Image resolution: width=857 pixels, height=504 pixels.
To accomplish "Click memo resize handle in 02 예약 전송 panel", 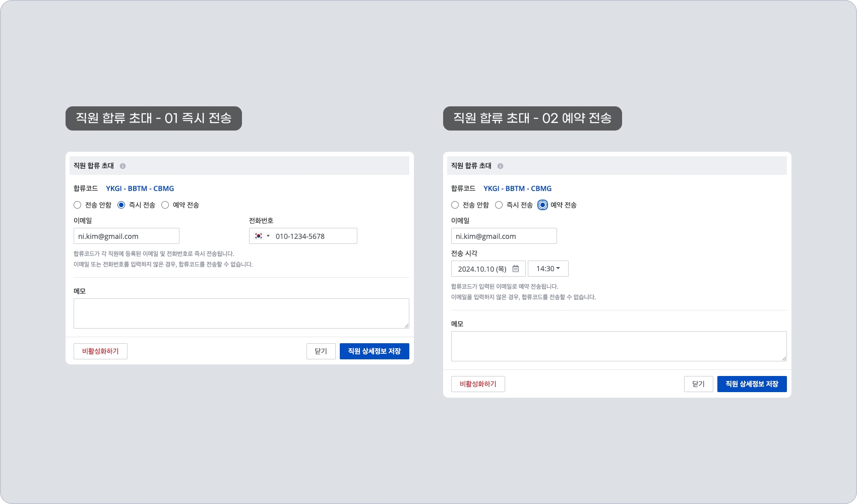I will [x=784, y=358].
